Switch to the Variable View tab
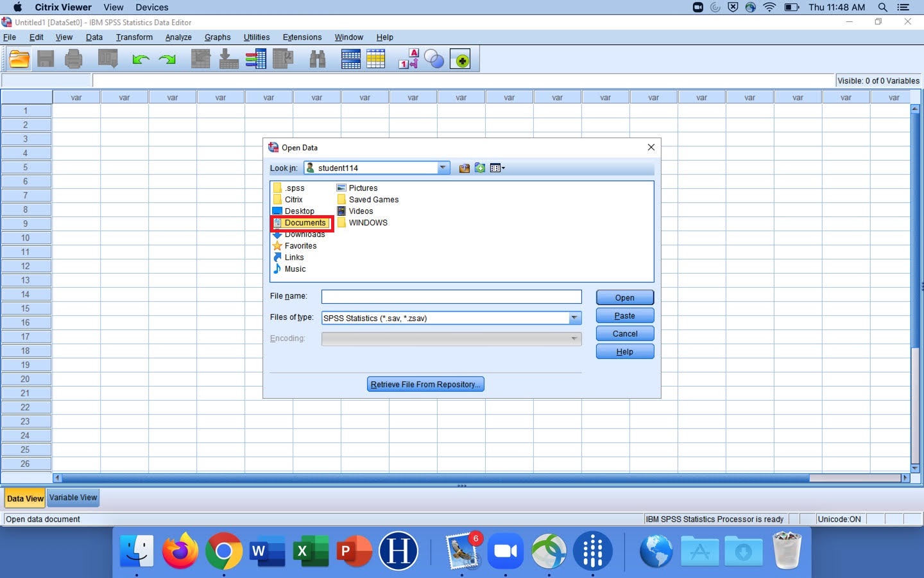The height and width of the screenshot is (578, 924). 73,498
